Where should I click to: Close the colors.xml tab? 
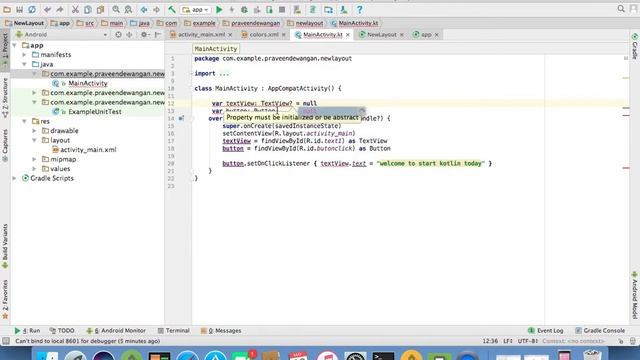(284, 35)
